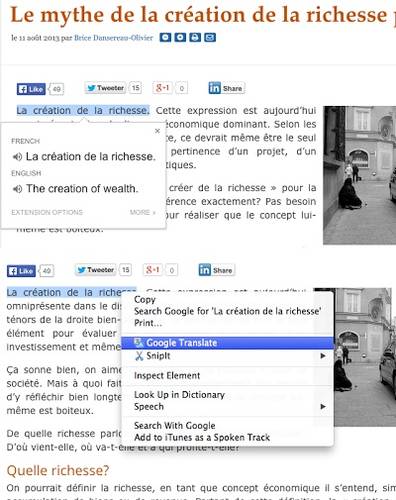Viewport: 396px width, 500px height.
Task: Share on LinkedIn in upper screenshot
Action: coord(227,88)
